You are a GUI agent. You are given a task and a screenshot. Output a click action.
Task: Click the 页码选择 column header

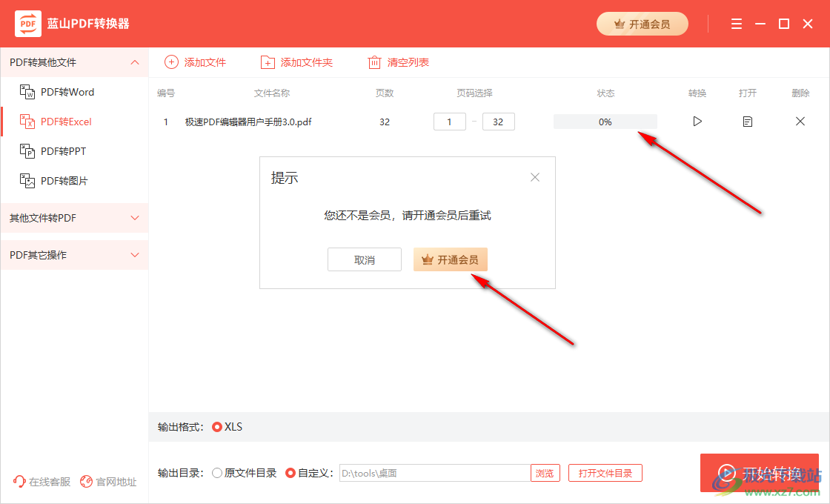point(474,93)
